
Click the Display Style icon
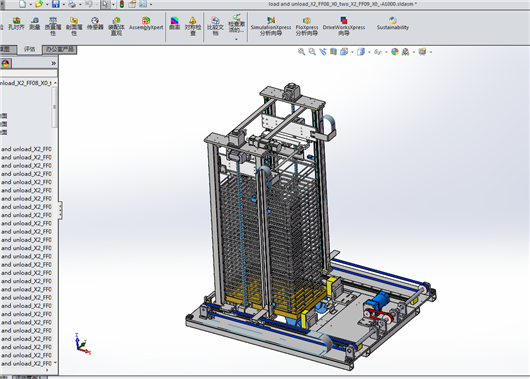click(361, 52)
